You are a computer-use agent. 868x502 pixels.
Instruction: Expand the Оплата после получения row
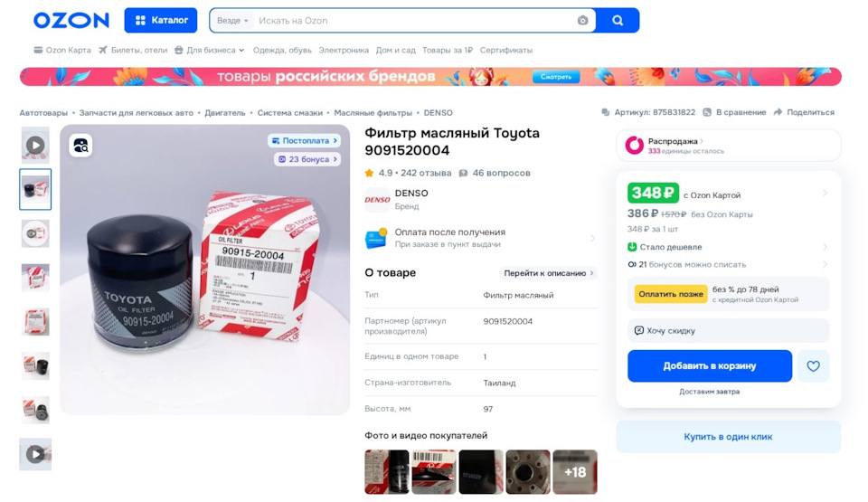pyautogui.click(x=480, y=238)
